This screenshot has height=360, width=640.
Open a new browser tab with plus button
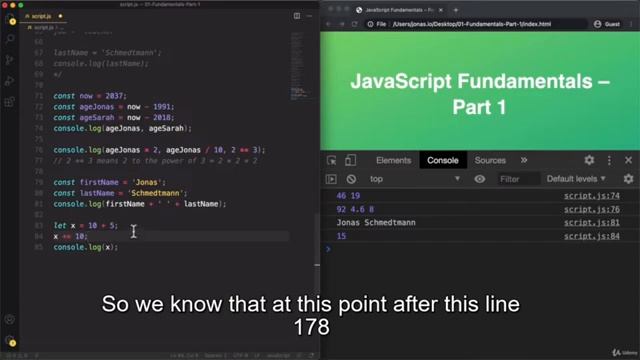click(456, 10)
